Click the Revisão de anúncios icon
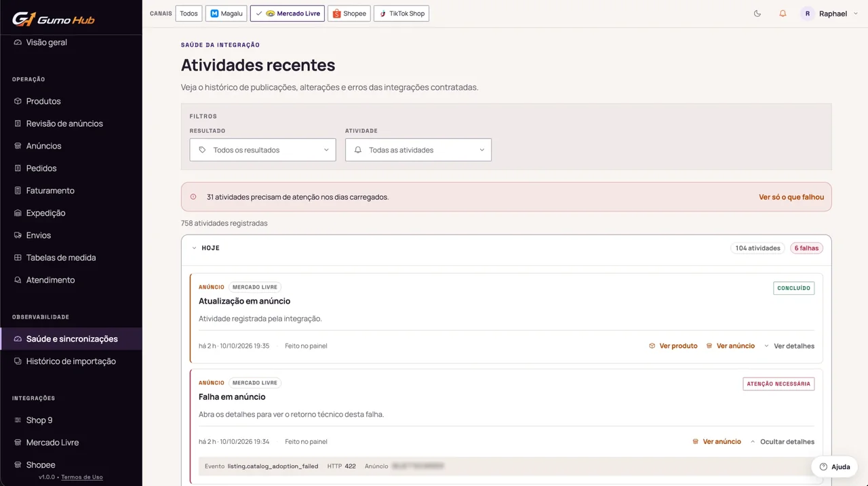This screenshot has width=868, height=486. point(18,123)
